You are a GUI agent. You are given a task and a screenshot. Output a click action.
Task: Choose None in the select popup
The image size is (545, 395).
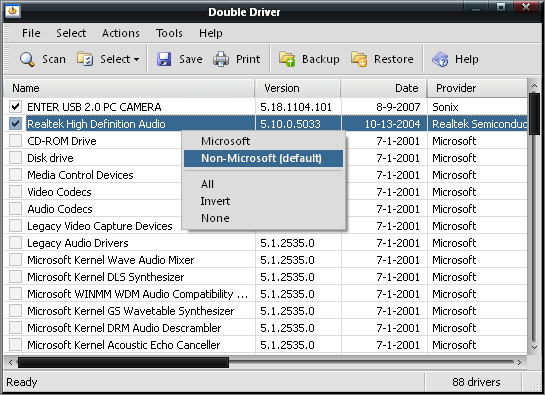pyautogui.click(x=263, y=218)
